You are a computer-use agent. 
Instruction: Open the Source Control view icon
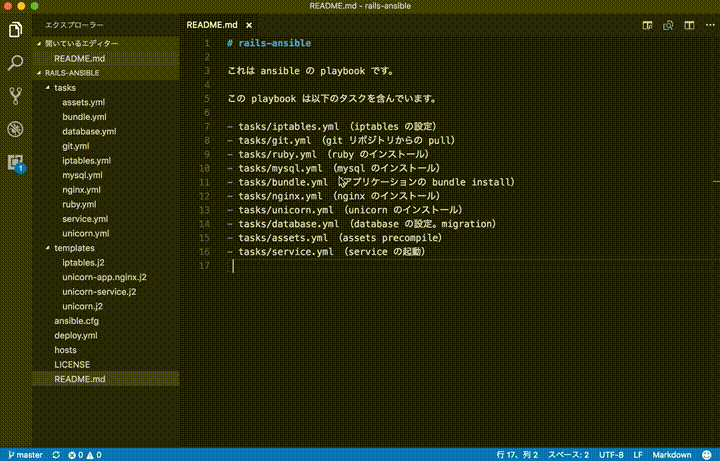coord(15,96)
